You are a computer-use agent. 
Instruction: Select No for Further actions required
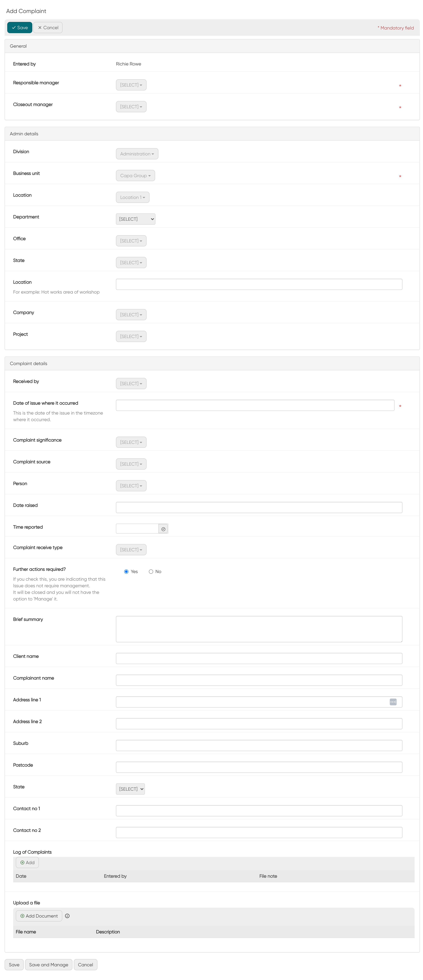151,571
